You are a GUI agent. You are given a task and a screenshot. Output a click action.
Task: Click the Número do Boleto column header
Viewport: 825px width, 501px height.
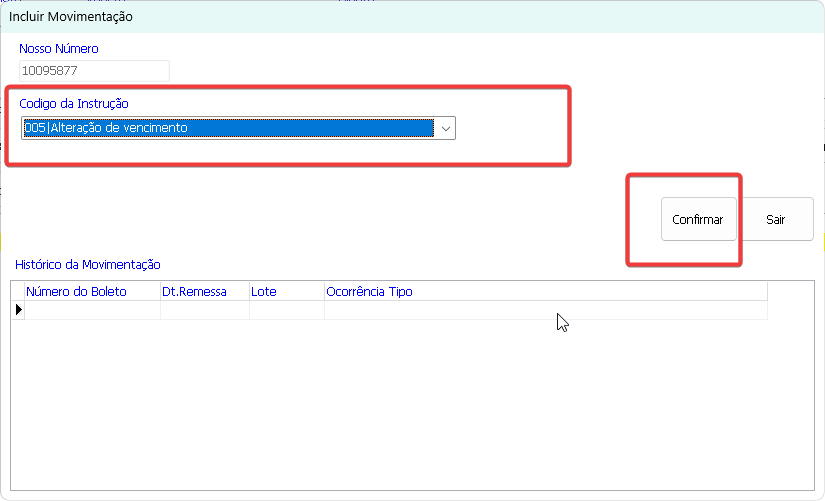coord(92,292)
